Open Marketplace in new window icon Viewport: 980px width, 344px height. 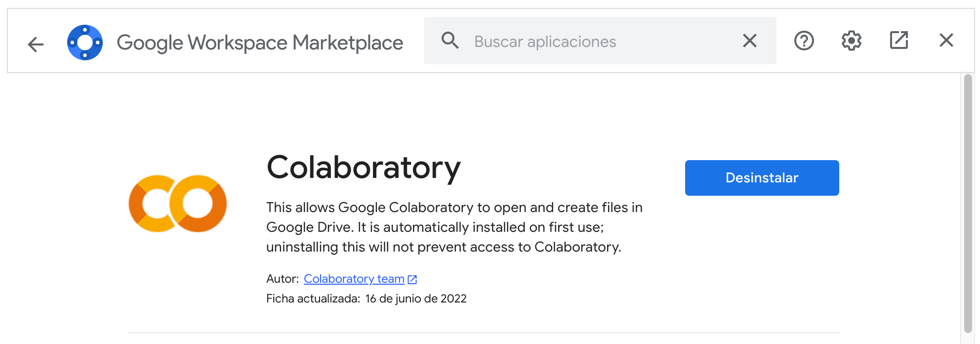[899, 40]
